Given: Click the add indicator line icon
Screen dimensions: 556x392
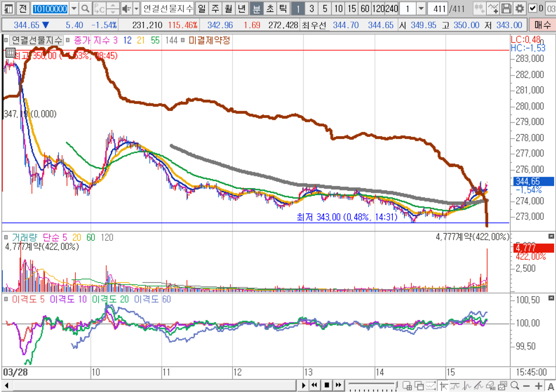Looking at the screenshot, I should [493, 8].
